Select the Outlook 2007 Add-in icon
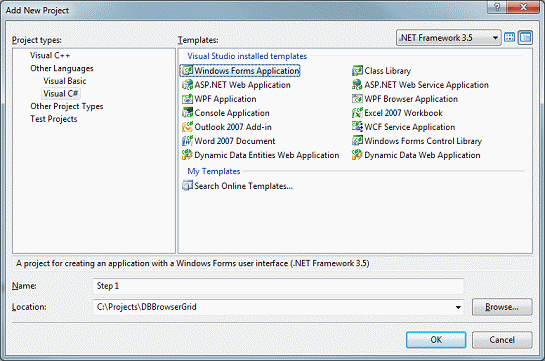The width and height of the screenshot is (545, 361). click(x=187, y=127)
